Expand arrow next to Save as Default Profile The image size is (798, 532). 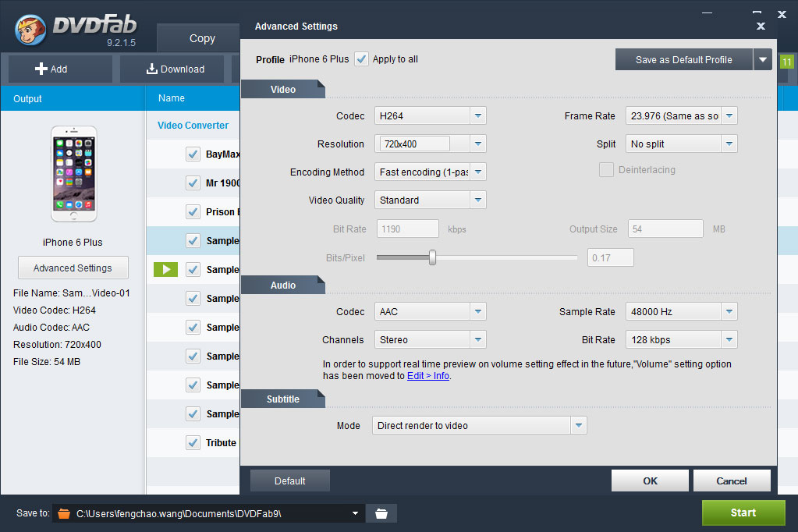click(x=763, y=59)
